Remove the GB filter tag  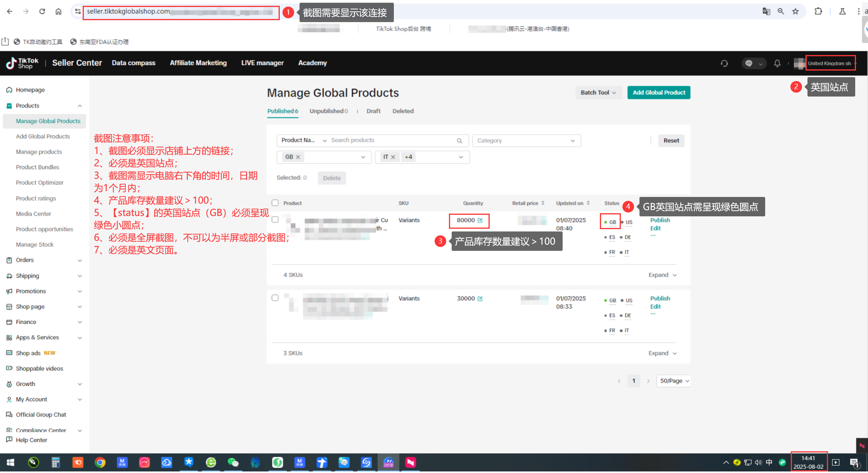coord(298,157)
